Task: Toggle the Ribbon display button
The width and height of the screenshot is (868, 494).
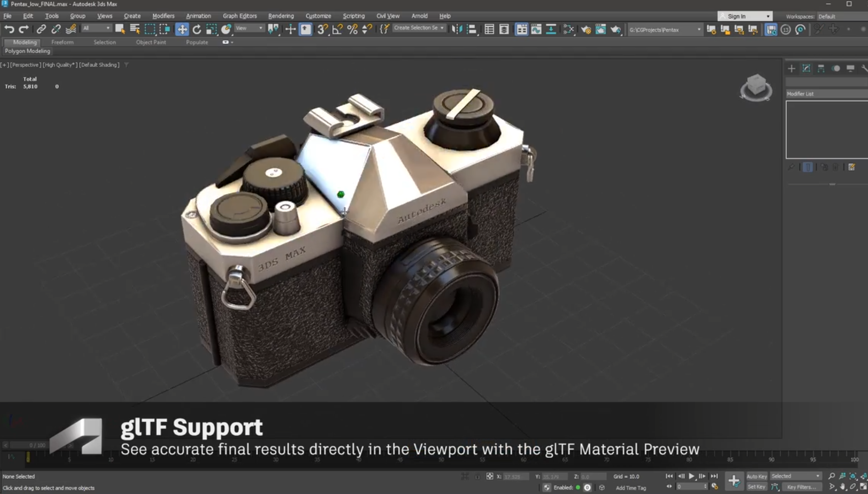Action: click(x=522, y=29)
